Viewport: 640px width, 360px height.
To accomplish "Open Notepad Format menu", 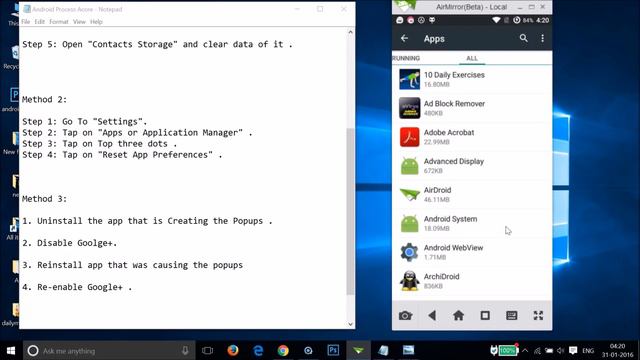I will tap(59, 22).
